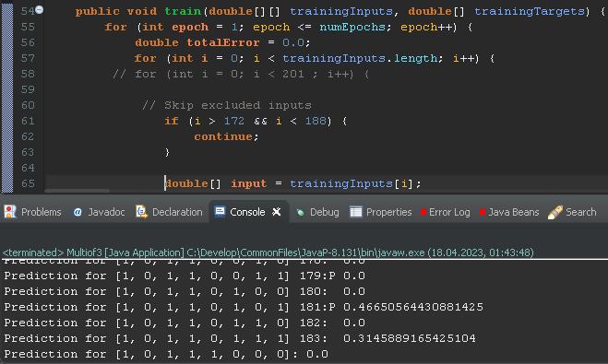This screenshot has height=364, width=608.
Task: Collapse the train method fold marker
Action: click(x=40, y=10)
